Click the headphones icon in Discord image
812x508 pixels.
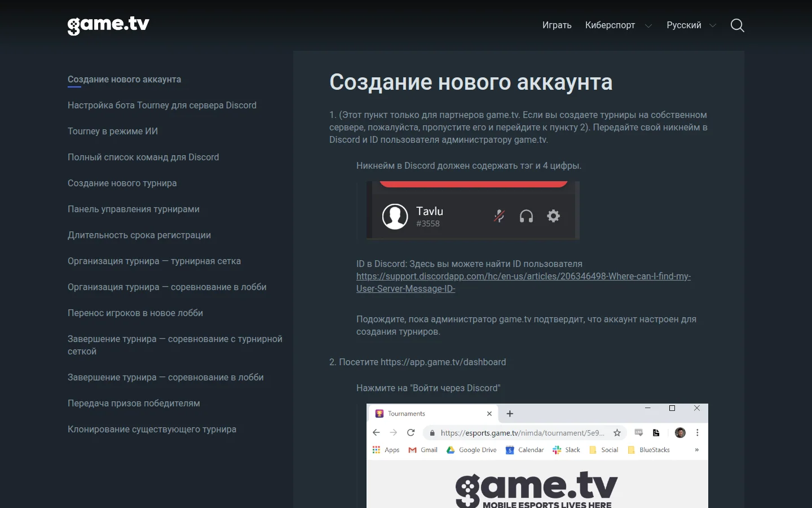(x=526, y=216)
